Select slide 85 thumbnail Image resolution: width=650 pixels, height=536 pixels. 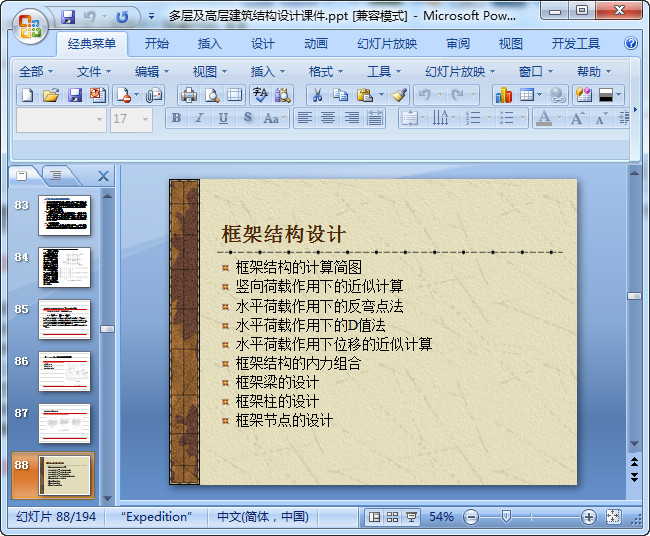pyautogui.click(x=64, y=319)
